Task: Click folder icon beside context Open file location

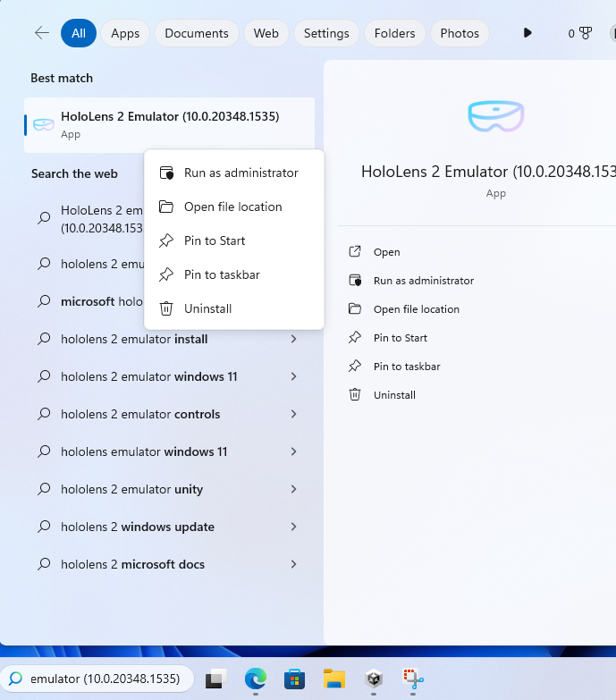Action: coord(166,207)
